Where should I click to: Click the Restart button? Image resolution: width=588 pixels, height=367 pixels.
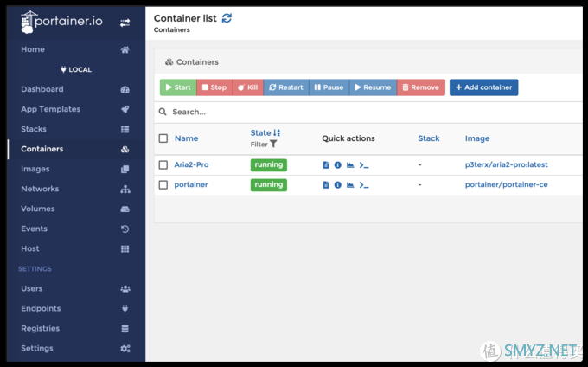pos(286,87)
